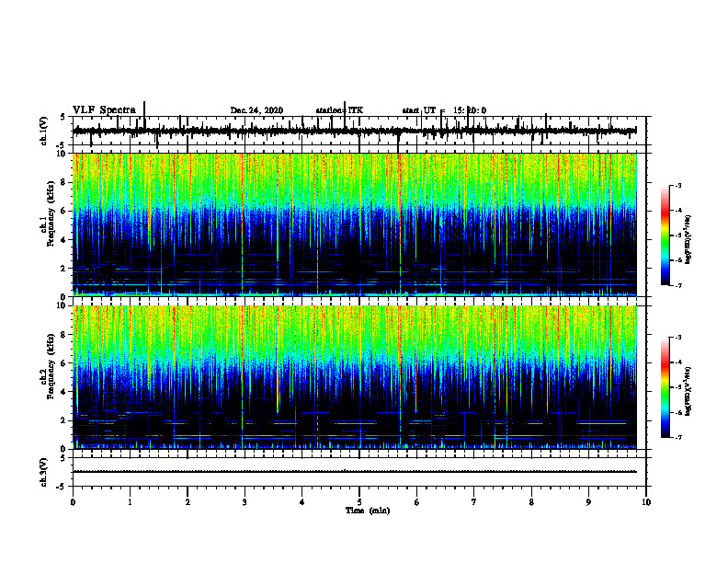Click the ch.1 spectrogram plot
This screenshot has height=563, width=728.
pos(355,224)
